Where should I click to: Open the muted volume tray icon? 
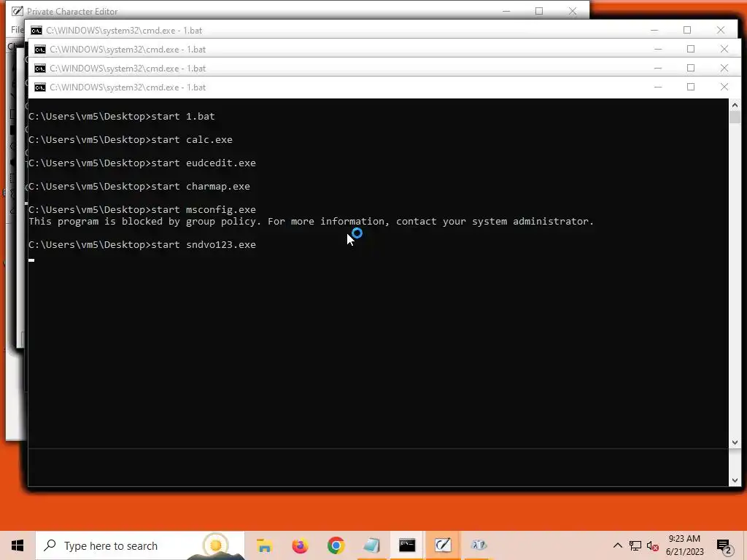(653, 545)
